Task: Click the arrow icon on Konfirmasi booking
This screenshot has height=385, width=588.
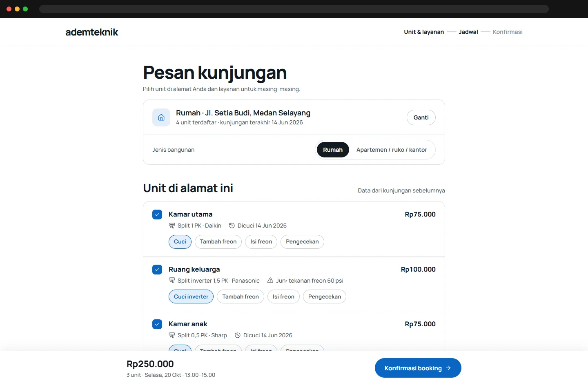Action: (x=448, y=368)
